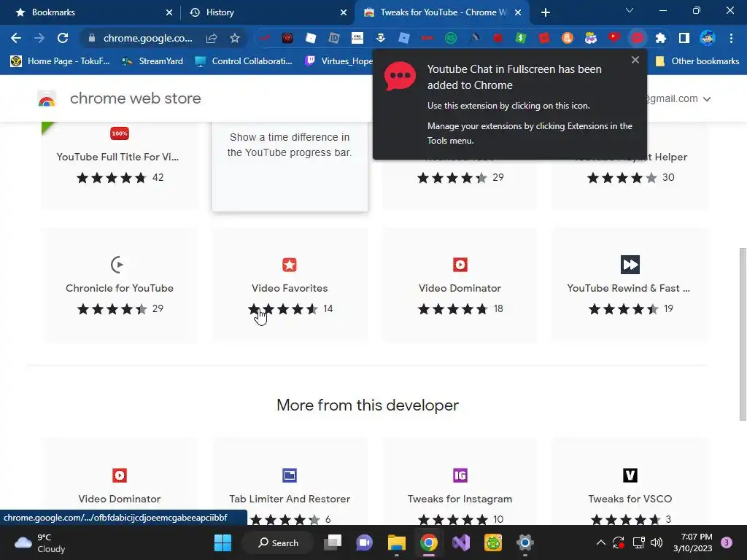Screen dimensions: 747x560
Task: Go back to the previous page
Action: (x=16, y=38)
